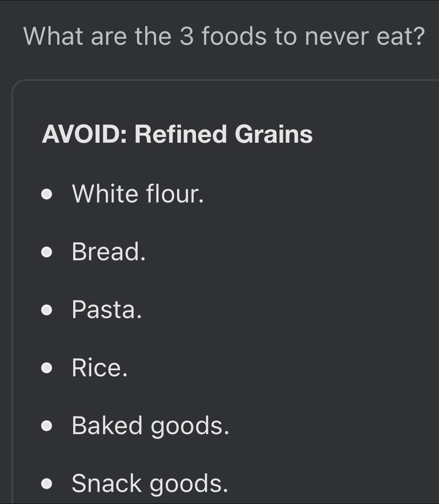Select the 'Bread.' list entry text

(x=108, y=252)
